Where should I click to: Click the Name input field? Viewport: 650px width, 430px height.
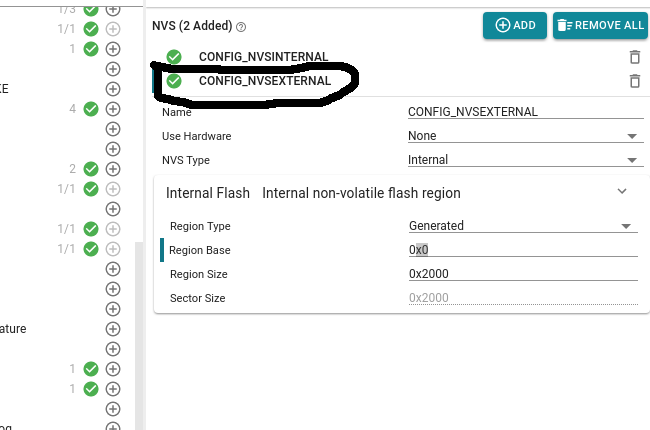coord(522,112)
